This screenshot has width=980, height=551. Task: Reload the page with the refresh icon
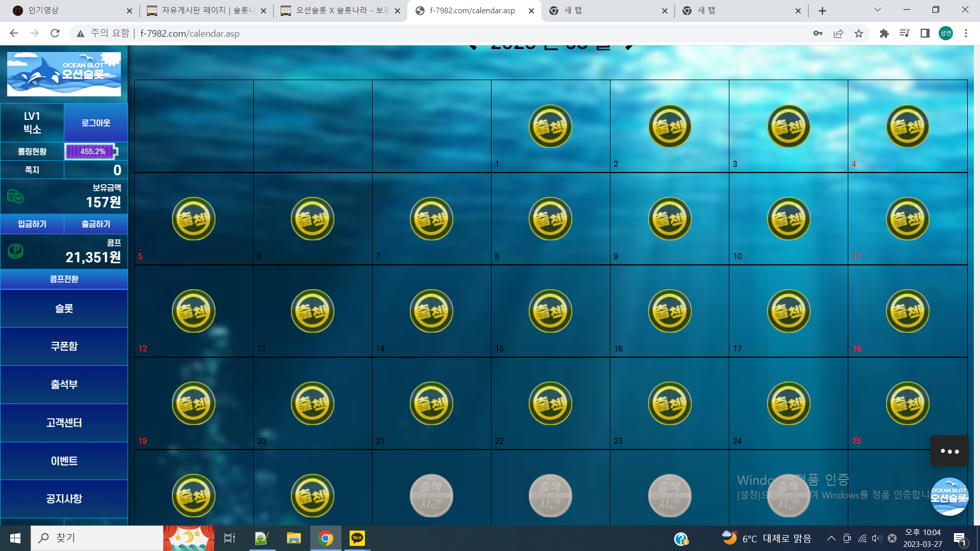pyautogui.click(x=55, y=33)
